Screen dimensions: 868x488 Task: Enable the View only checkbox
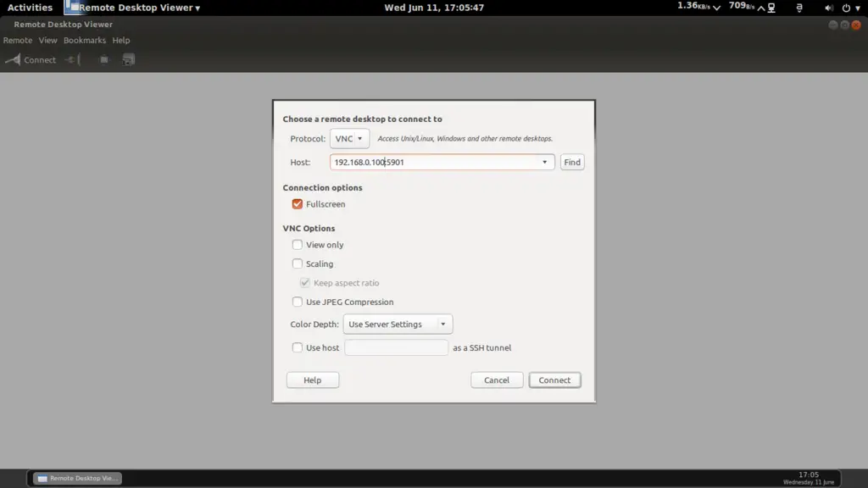tap(298, 245)
